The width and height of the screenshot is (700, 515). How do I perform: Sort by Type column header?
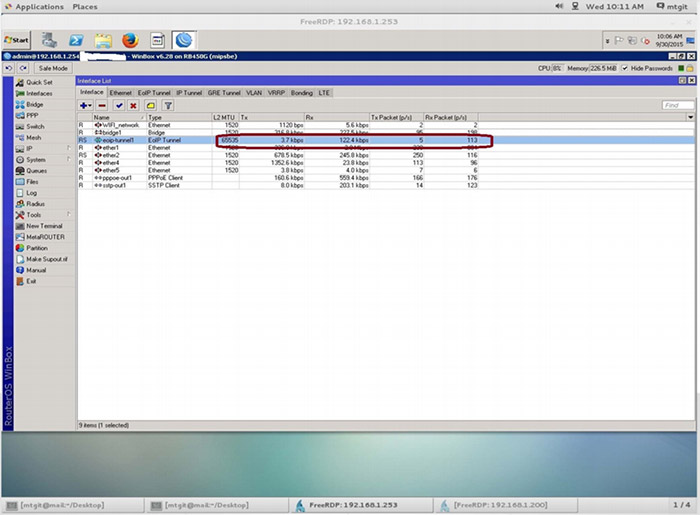tap(179, 117)
